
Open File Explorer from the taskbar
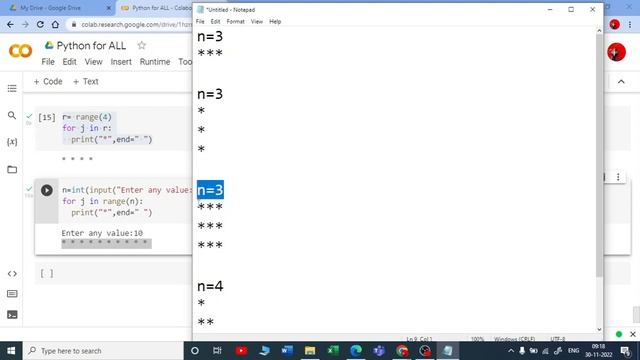point(310,351)
